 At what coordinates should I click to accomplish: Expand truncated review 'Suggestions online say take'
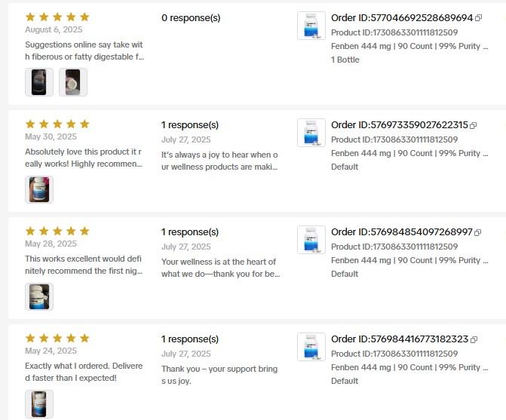pos(84,51)
